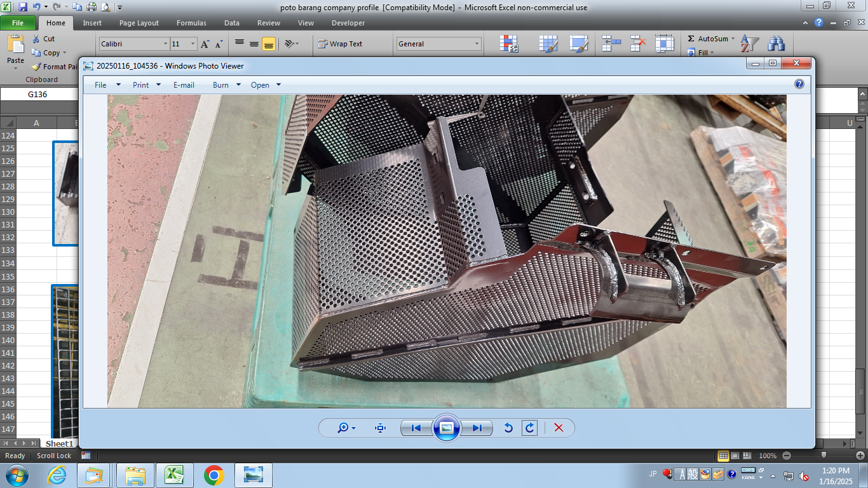Delete the photo with red X icon
This screenshot has height=488, width=868.
pos(559,428)
